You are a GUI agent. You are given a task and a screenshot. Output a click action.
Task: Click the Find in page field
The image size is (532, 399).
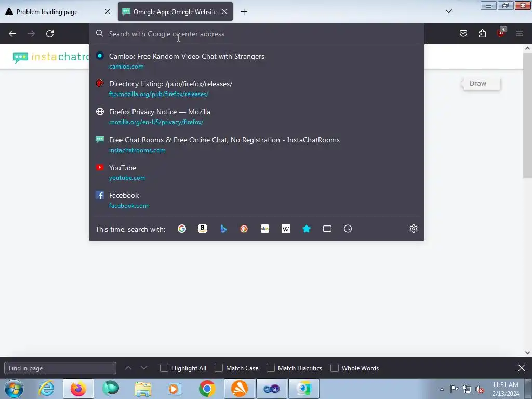[x=60, y=368]
